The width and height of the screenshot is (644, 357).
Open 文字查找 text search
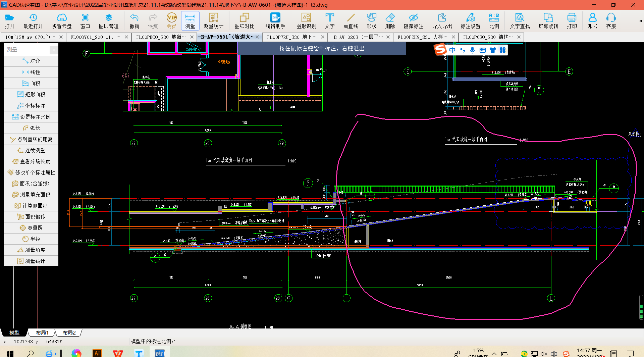click(x=520, y=21)
